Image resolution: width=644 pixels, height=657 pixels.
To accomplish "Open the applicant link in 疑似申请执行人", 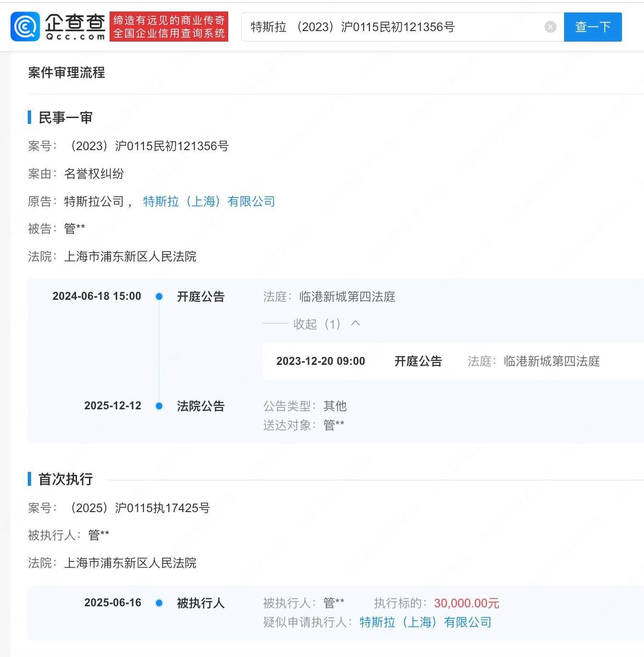I will click(425, 622).
